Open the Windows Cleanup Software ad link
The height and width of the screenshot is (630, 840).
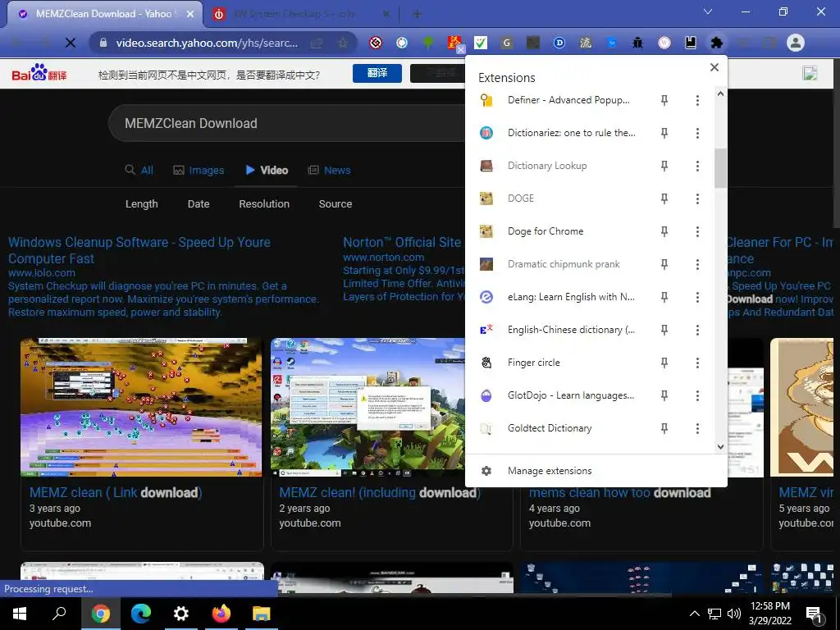139,250
